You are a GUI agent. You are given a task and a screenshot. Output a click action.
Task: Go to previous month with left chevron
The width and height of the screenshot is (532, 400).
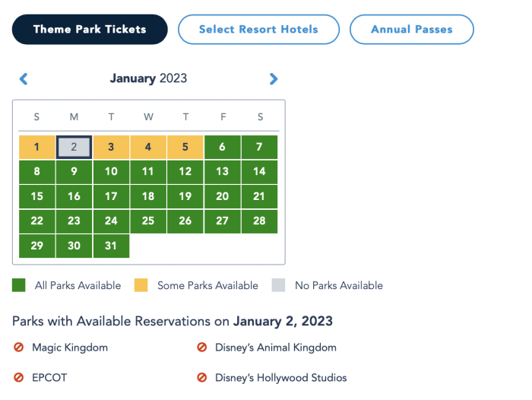click(x=24, y=79)
